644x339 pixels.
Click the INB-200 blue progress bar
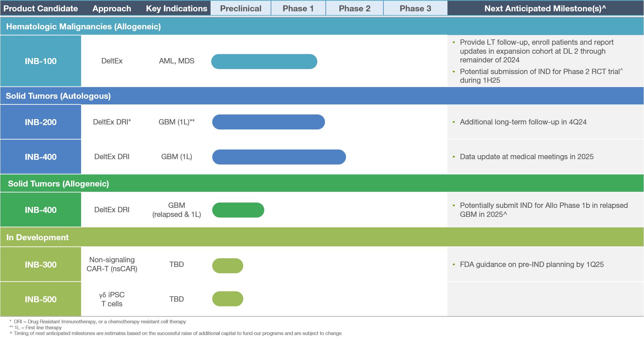[x=268, y=122]
